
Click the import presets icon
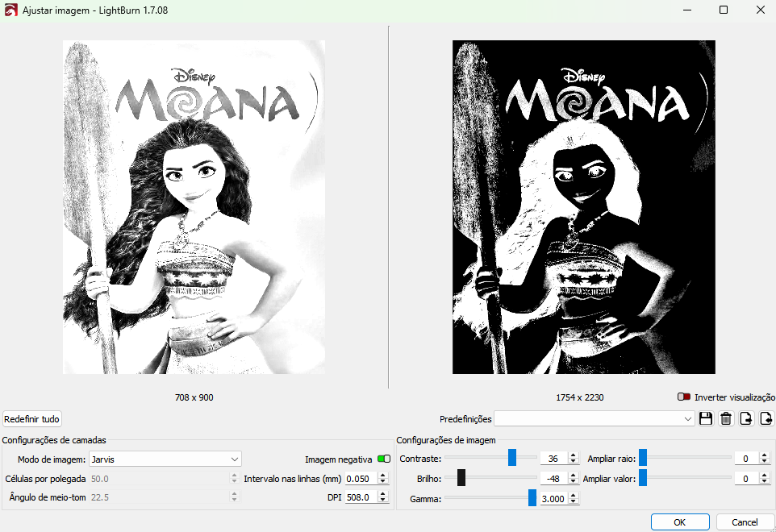tap(746, 418)
